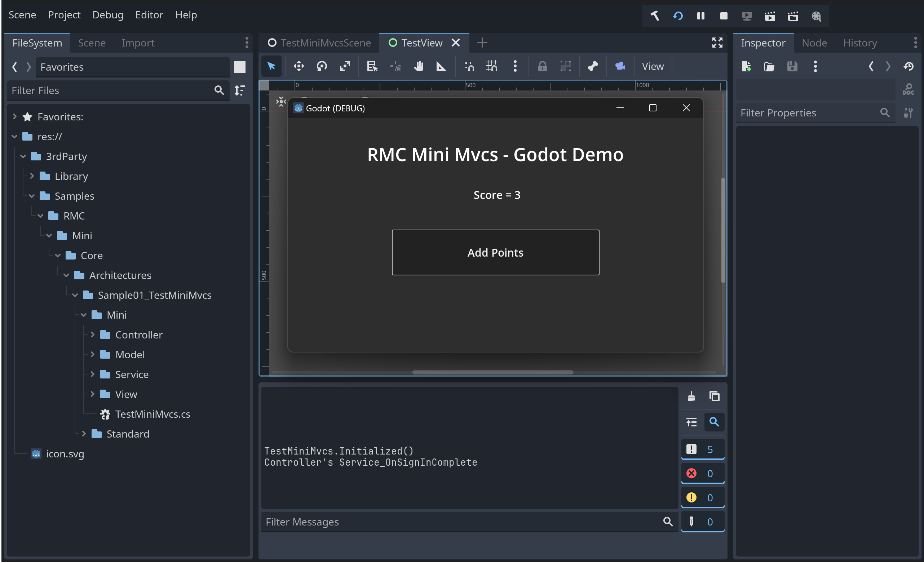Expand the Standard folder
Image resolution: width=924 pixels, height=563 pixels.
[x=84, y=434]
